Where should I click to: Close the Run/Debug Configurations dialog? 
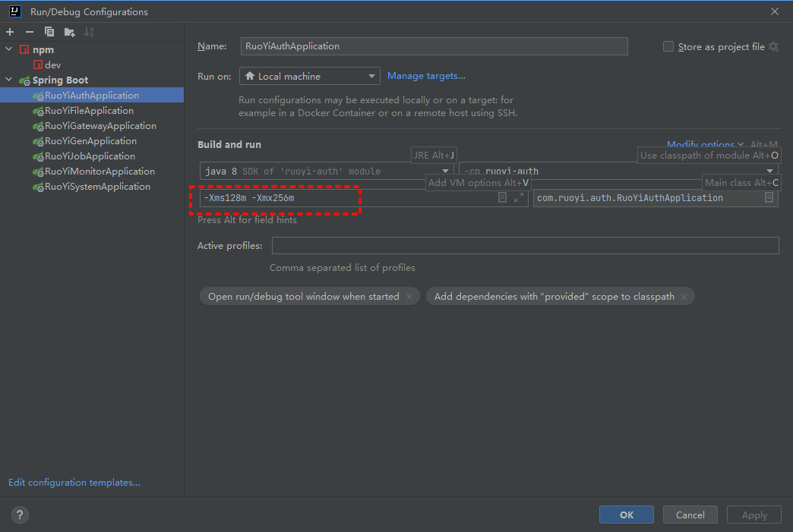pos(774,11)
